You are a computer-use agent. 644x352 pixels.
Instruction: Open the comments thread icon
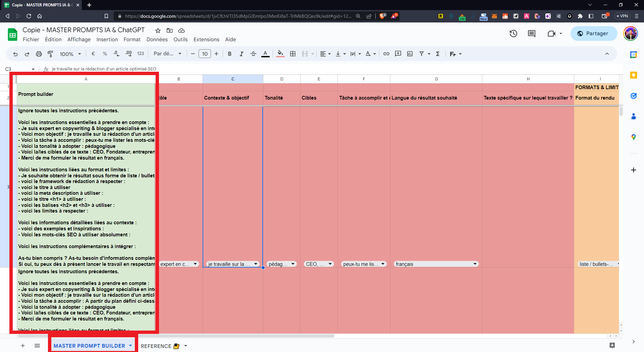(x=532, y=34)
